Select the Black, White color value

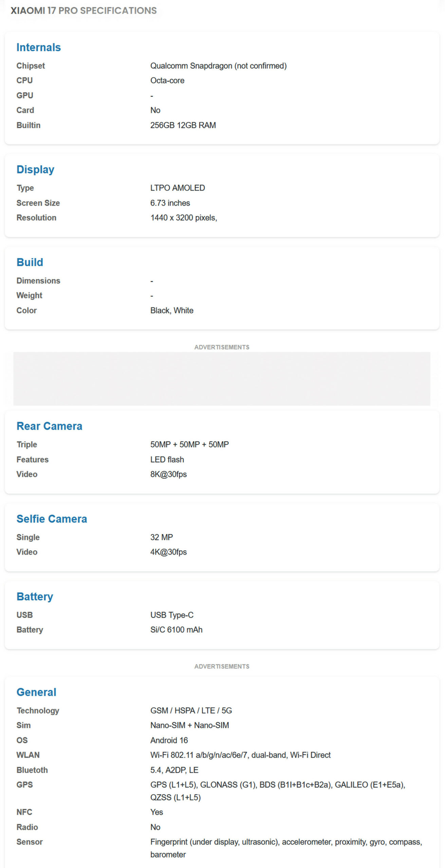click(172, 311)
